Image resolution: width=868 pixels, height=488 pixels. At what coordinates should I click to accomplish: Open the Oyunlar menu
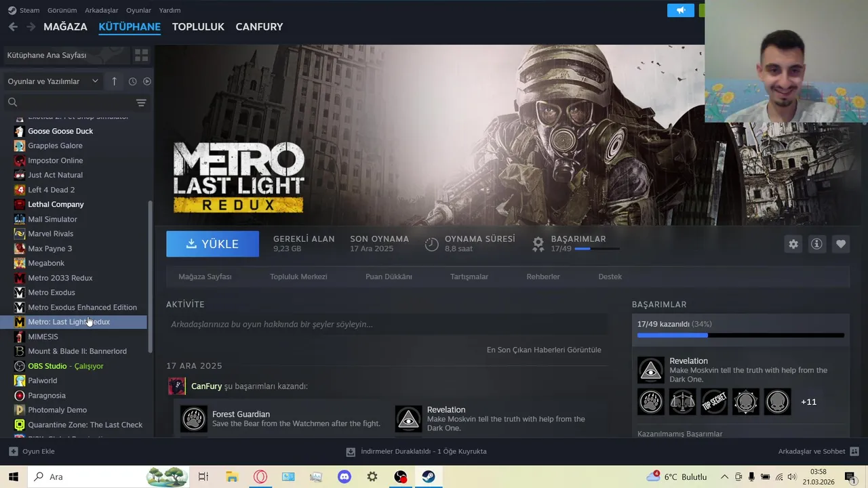[x=138, y=10]
